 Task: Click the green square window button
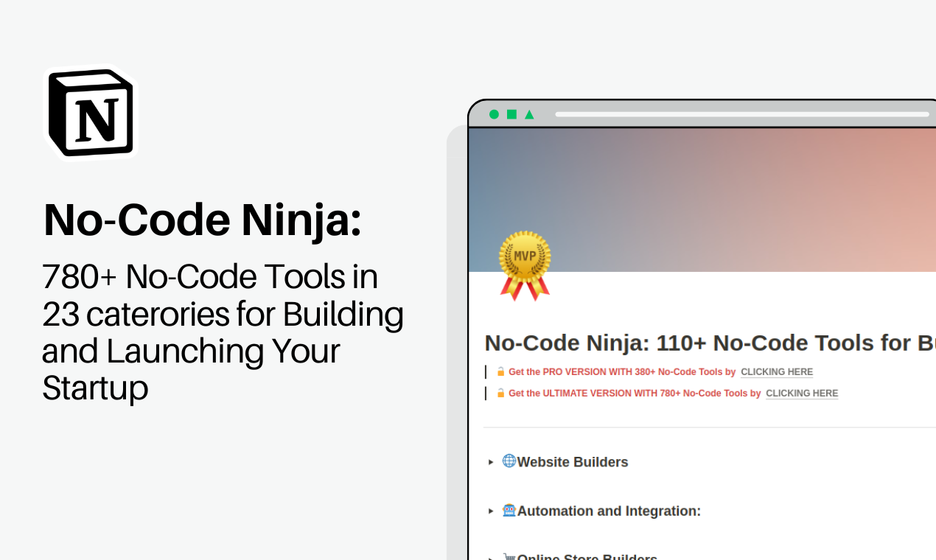tap(511, 114)
